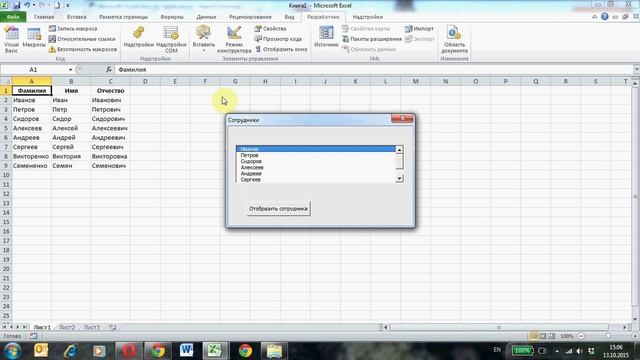Open the Add-ins ribbon tab
The image size is (640, 360).
(x=367, y=17)
